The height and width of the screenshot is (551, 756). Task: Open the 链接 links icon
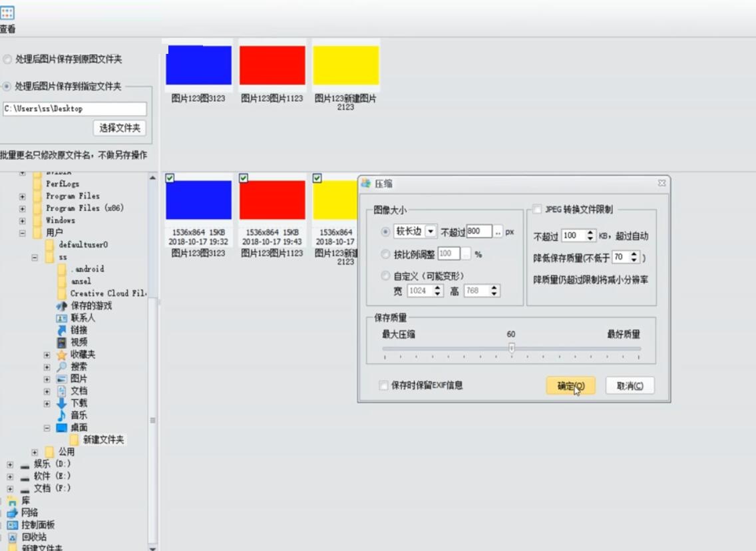point(62,330)
